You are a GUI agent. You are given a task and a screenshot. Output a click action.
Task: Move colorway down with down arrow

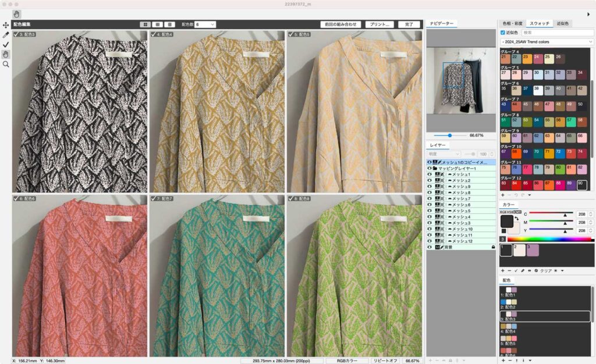[x=523, y=360]
